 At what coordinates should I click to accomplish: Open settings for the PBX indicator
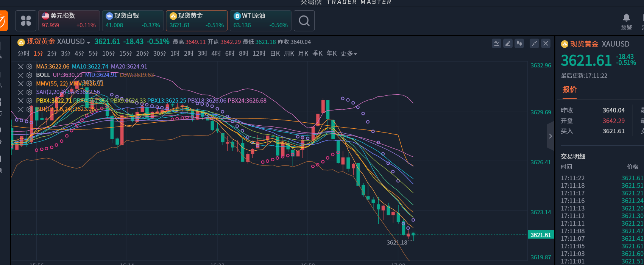[x=29, y=101]
